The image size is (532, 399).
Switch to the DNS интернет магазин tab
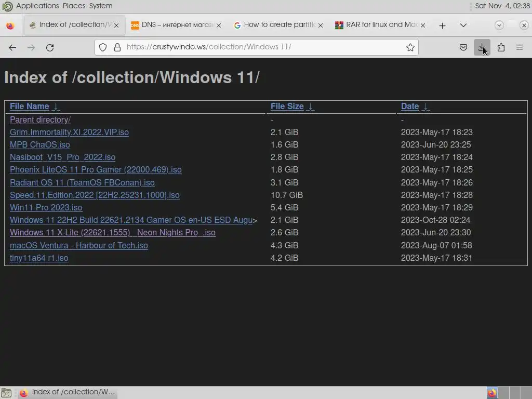point(176,25)
